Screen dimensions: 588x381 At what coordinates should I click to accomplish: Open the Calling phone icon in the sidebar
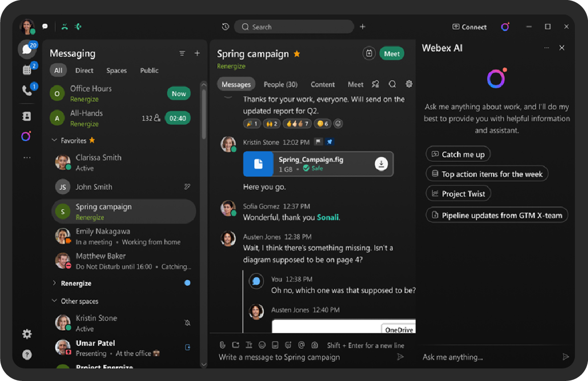click(27, 90)
